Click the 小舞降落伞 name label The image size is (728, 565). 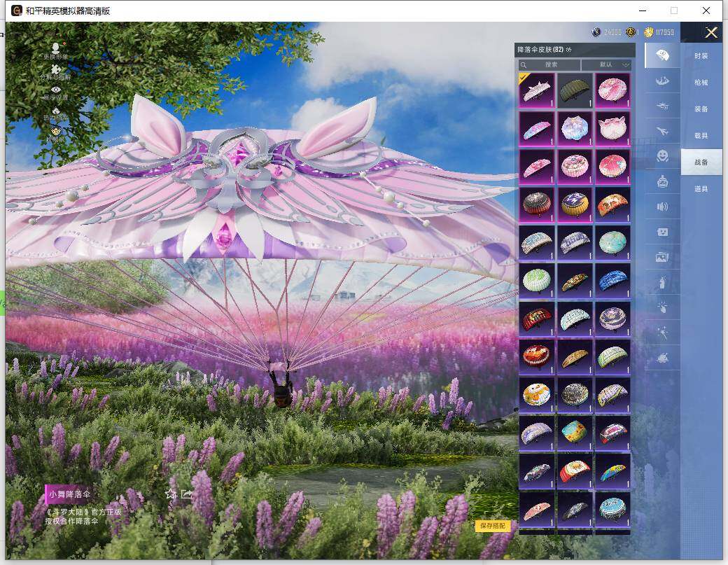click(x=69, y=494)
